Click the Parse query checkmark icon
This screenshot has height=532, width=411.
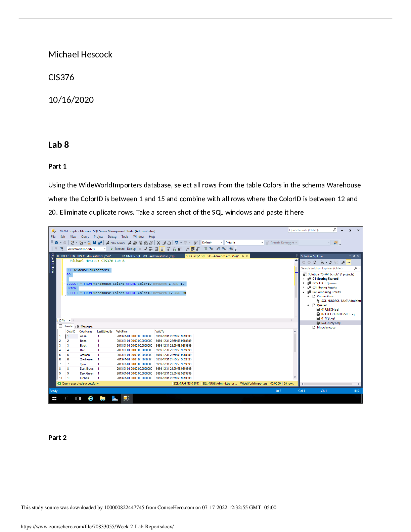pos(146,249)
